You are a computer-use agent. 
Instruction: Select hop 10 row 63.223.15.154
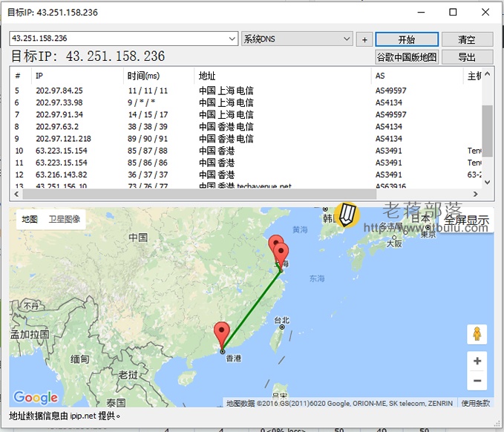click(246, 151)
